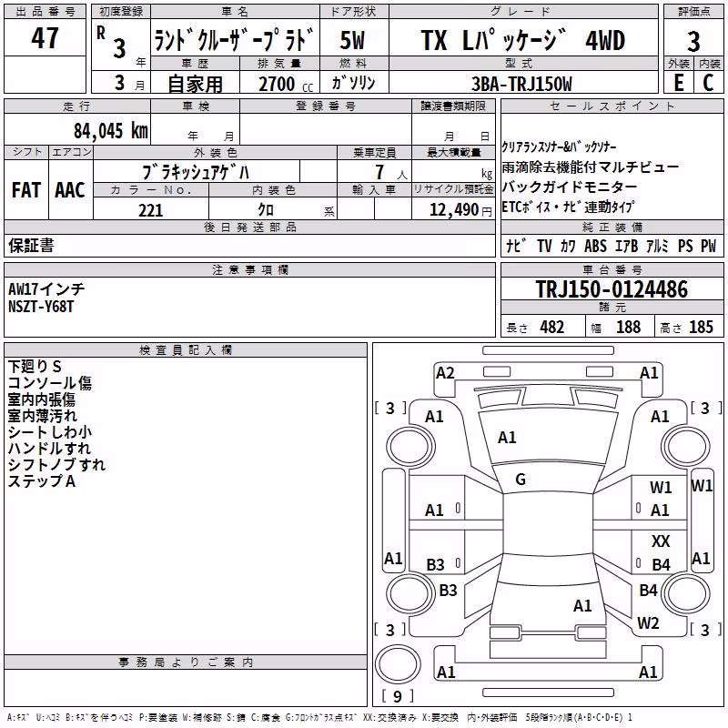Select the car name ランドクルーザープラド
The width and height of the screenshot is (728, 728).
point(234,39)
